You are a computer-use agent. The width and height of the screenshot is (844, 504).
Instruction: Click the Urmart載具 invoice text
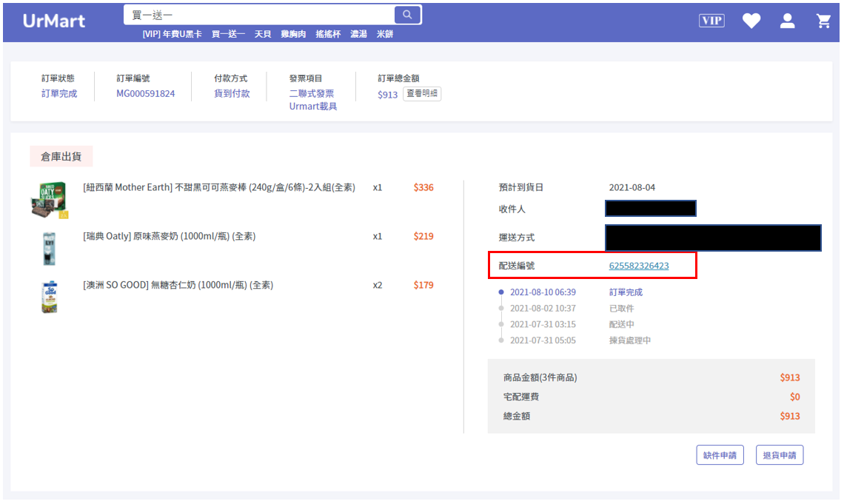[313, 107]
